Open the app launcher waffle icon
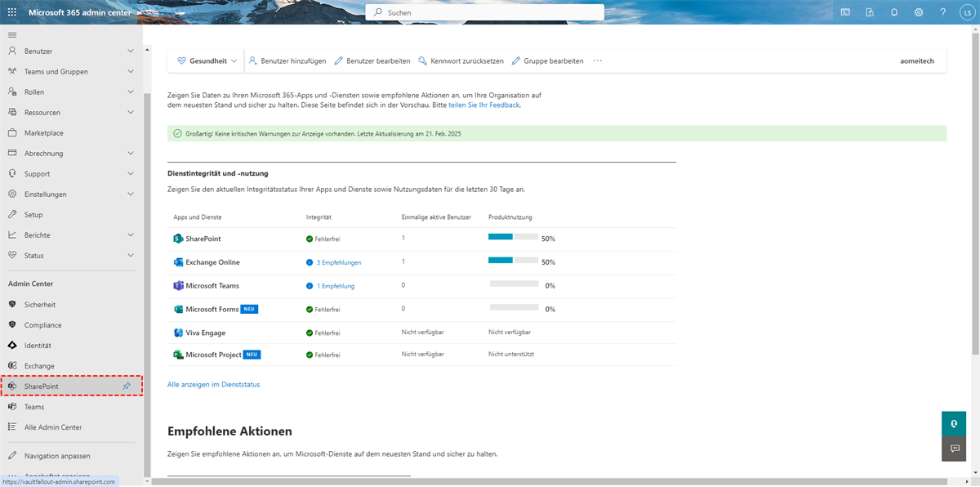Viewport: 980px width, 487px height. click(12, 13)
